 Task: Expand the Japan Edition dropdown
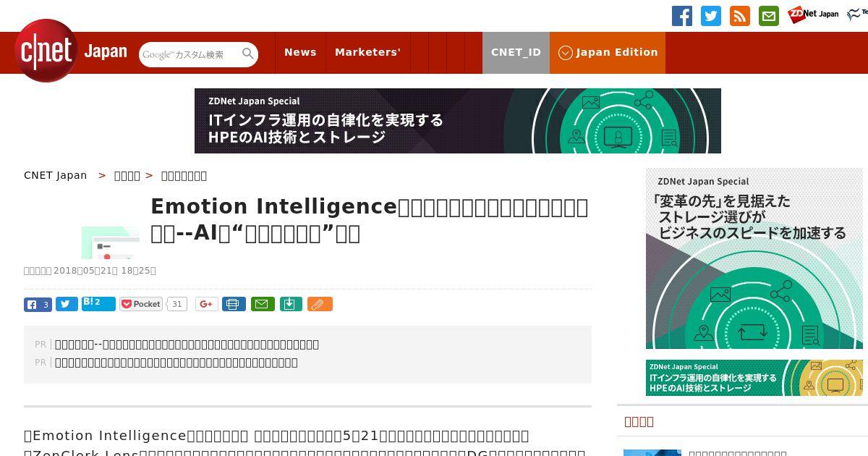tap(608, 52)
